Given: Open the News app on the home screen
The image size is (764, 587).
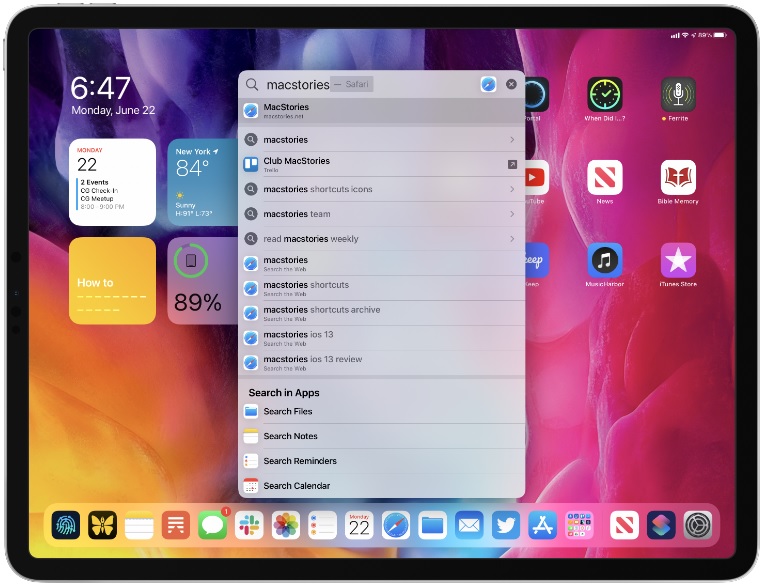Looking at the screenshot, I should pyautogui.click(x=605, y=177).
